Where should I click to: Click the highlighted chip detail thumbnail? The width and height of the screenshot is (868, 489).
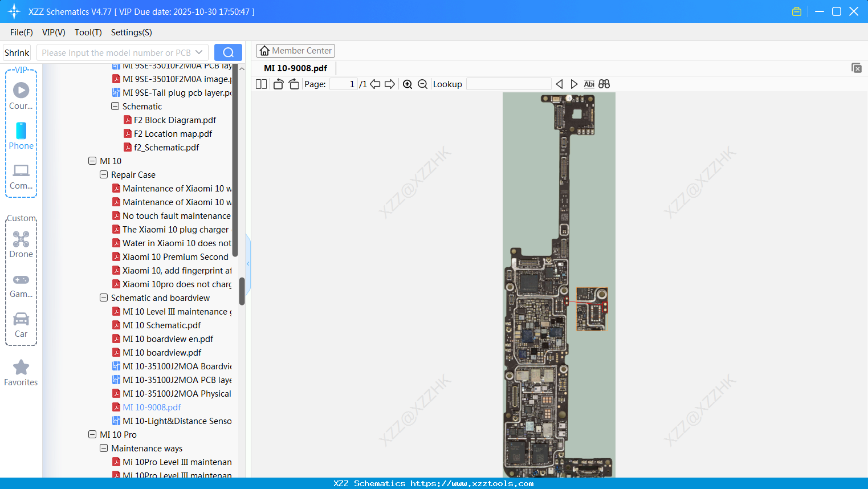click(x=592, y=309)
